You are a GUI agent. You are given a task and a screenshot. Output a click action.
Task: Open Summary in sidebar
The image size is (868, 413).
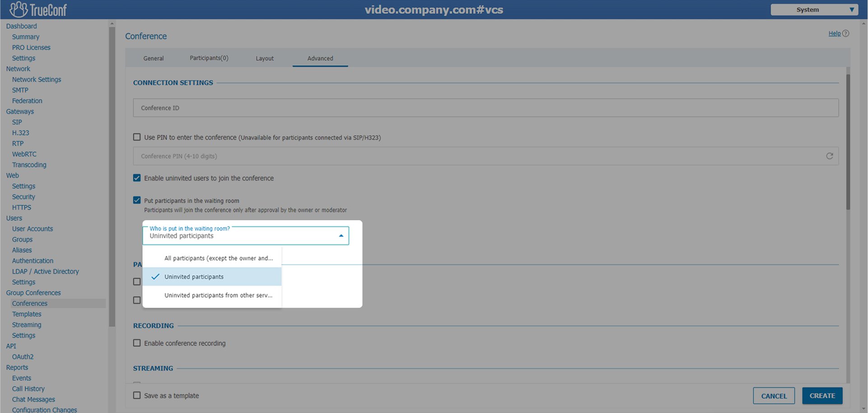[26, 37]
